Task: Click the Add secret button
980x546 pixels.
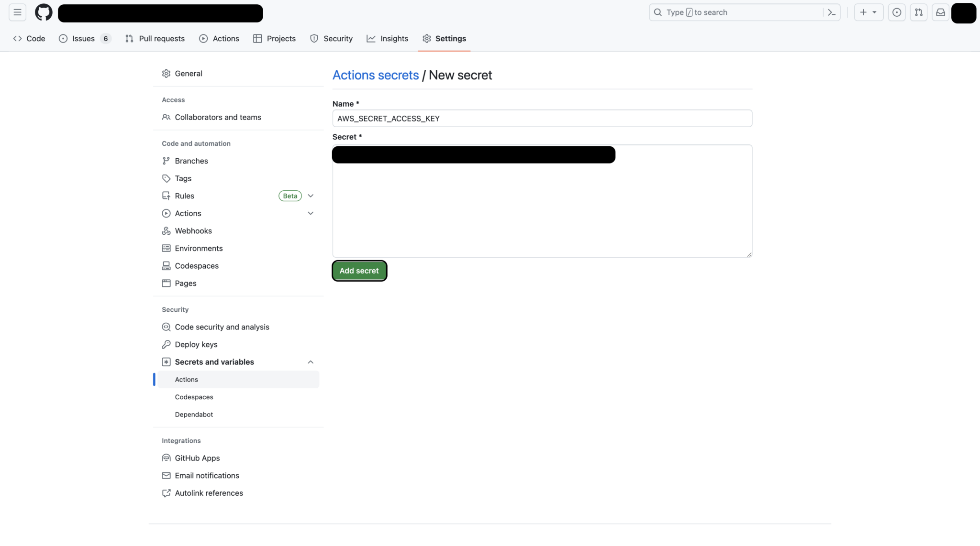Action: (359, 271)
